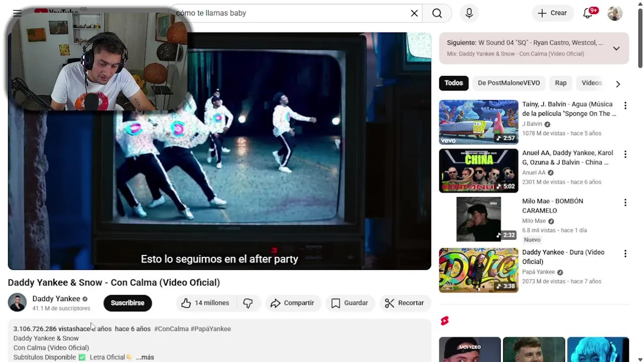
Task: Click the 'Daddy Yankee - Dura' video title
Action: click(x=563, y=257)
